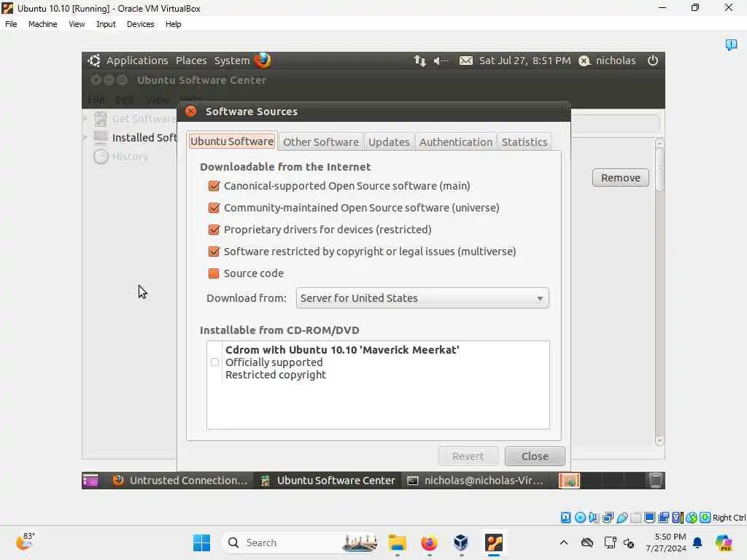Click the power button icon in Ubuntu panel

point(653,61)
